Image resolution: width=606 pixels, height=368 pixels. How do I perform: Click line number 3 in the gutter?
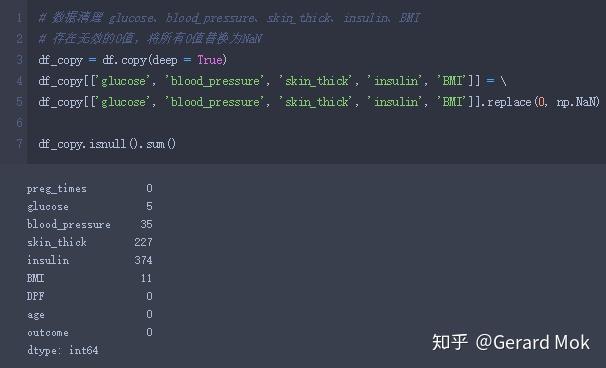19,60
